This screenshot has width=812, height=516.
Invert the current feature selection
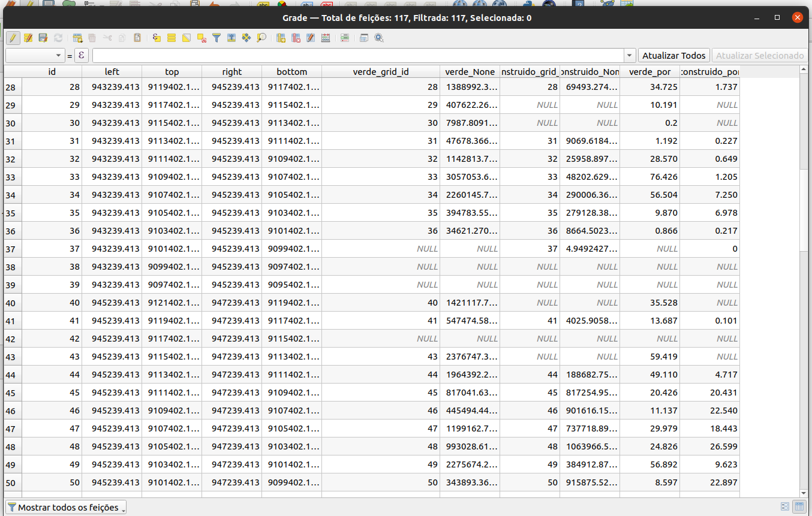tap(187, 38)
